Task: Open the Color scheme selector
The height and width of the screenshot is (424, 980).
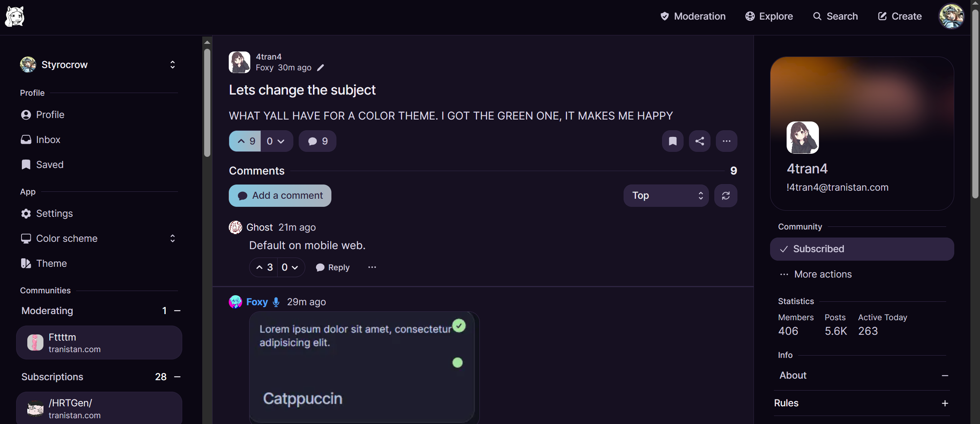Action: [98, 238]
